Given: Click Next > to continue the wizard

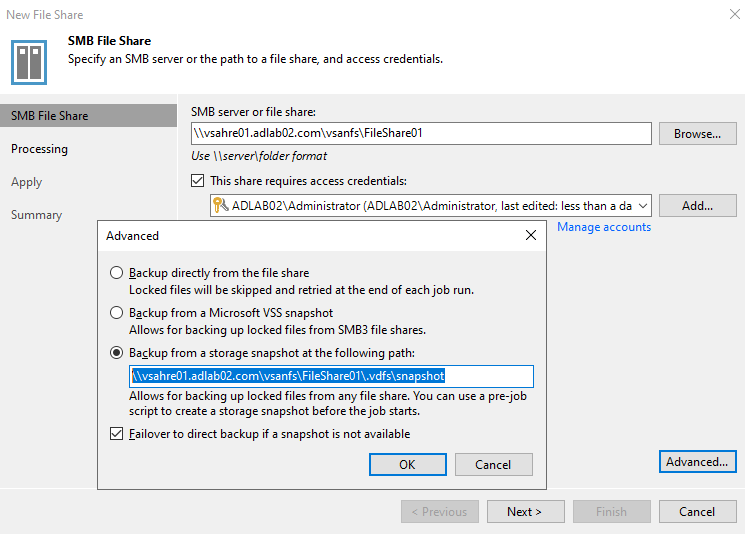Looking at the screenshot, I should [525, 511].
